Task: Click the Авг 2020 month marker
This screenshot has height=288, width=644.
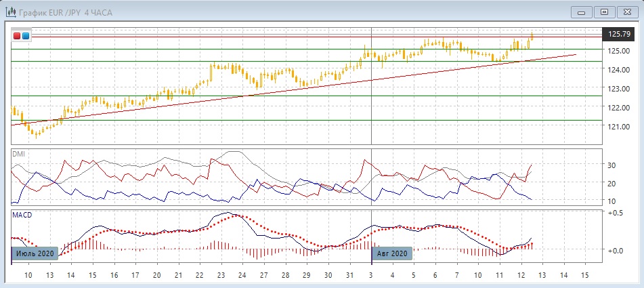Action: [x=392, y=253]
